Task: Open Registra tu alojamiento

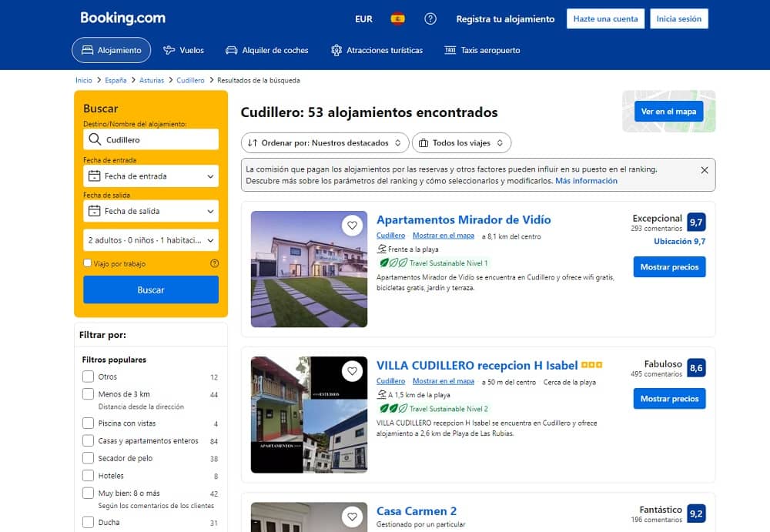Action: [505, 19]
